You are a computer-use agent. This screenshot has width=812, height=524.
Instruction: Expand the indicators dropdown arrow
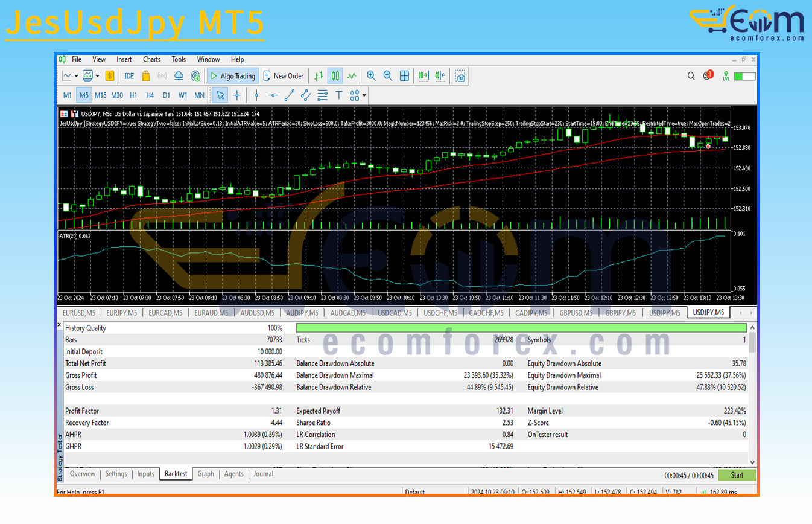97,76
